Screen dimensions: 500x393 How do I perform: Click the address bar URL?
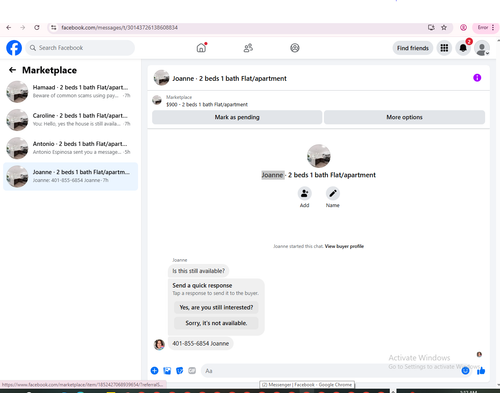[x=119, y=28]
